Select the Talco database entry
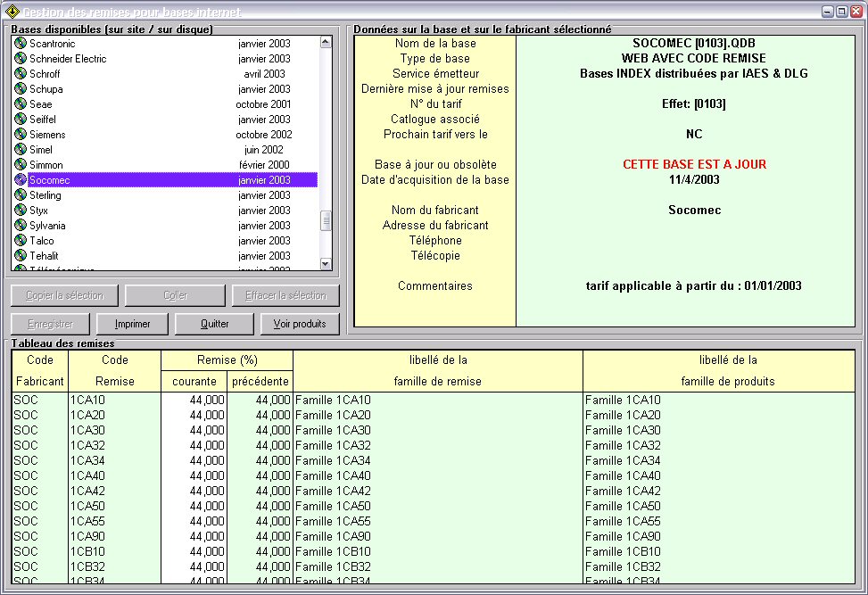 point(42,241)
